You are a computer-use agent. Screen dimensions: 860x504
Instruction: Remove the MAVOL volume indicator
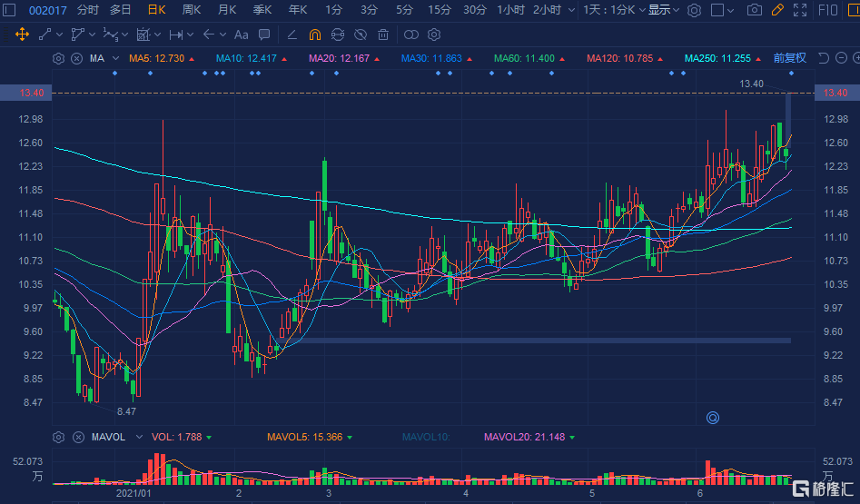click(x=78, y=437)
